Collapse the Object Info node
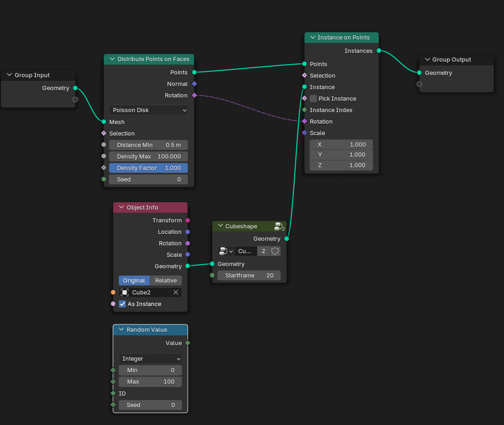Screen dimensions: 504x425 [122, 207]
